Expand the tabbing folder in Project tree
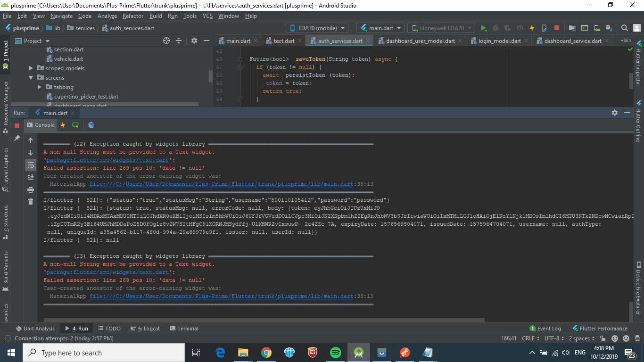The image size is (644, 362). [x=40, y=87]
